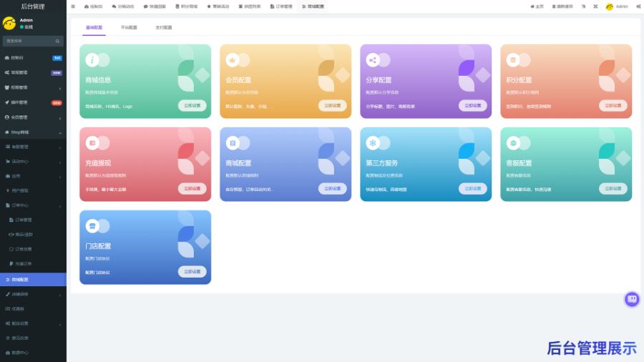Click the snowflake icon on 第三方服务 card
Image resolution: width=644 pixels, height=362 pixels.
pos(373,143)
